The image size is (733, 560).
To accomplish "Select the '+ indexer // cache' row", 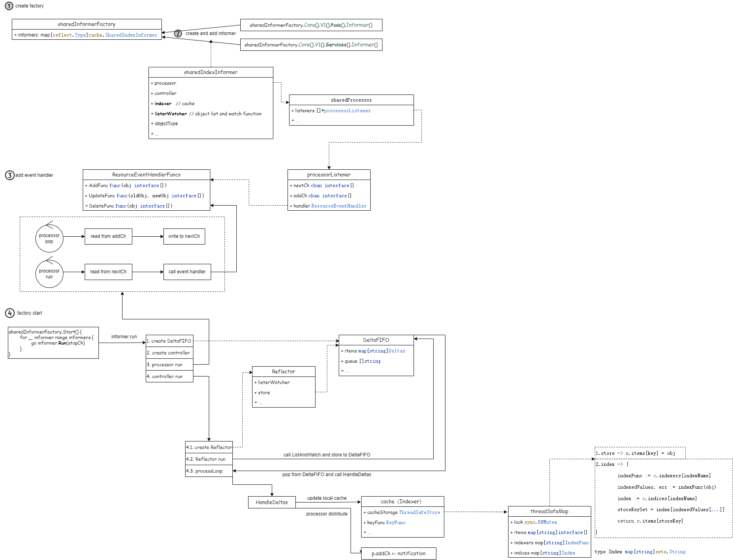I will pos(211,104).
